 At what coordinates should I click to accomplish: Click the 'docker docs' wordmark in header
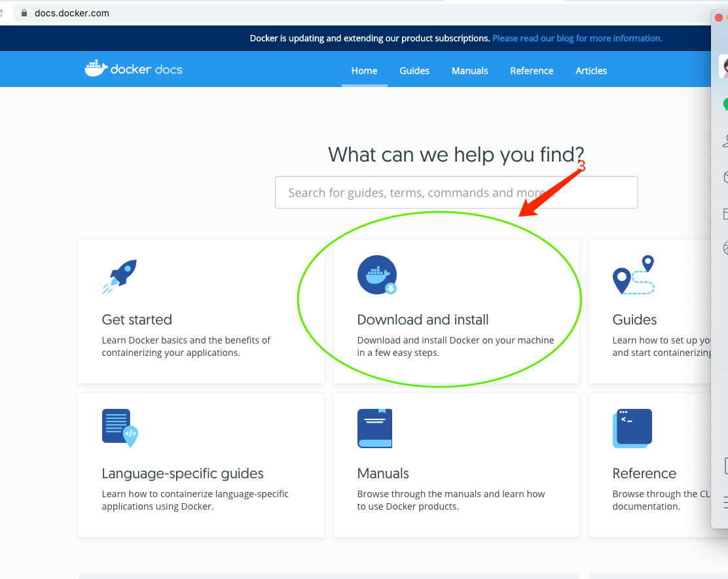pyautogui.click(x=146, y=69)
